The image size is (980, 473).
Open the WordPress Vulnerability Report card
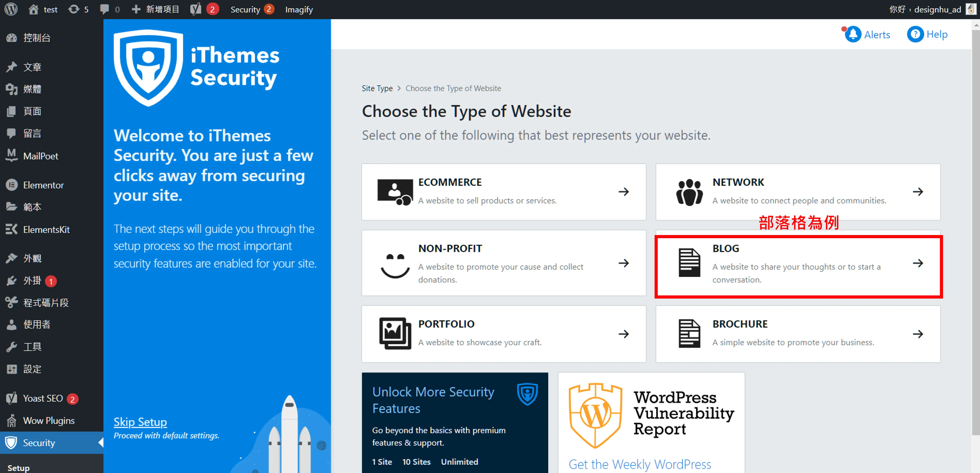pyautogui.click(x=651, y=423)
